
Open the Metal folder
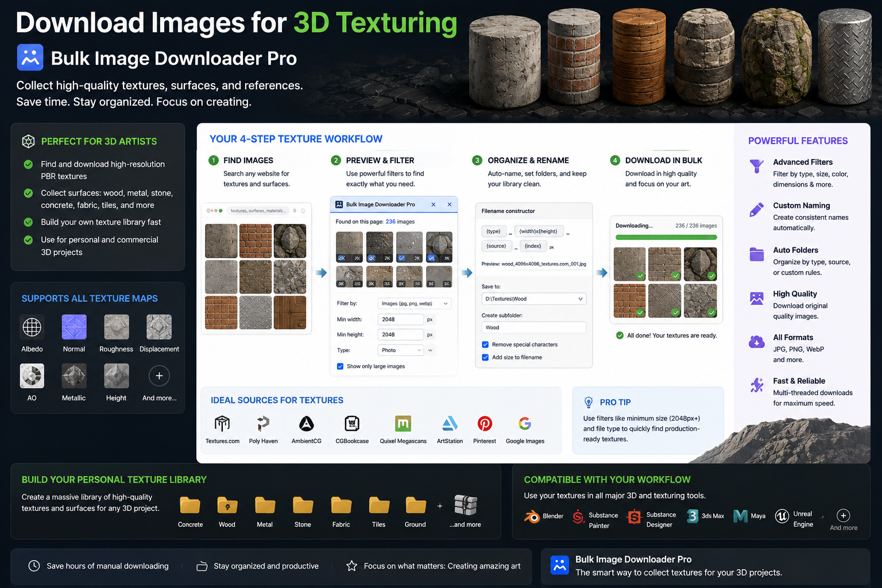coord(265,505)
